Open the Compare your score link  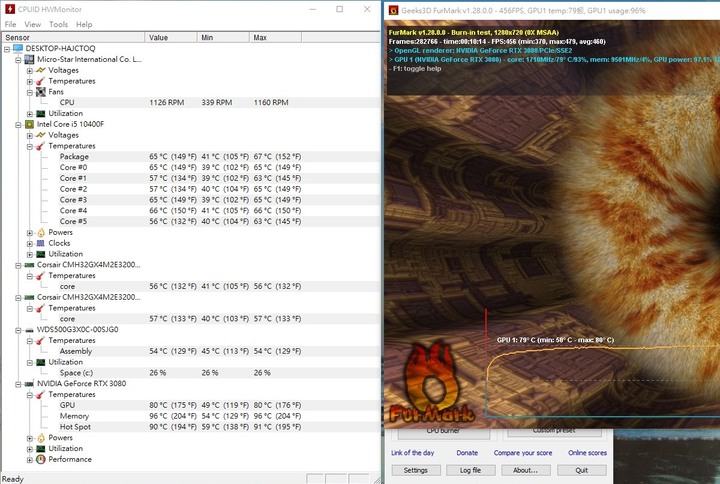[x=523, y=453]
